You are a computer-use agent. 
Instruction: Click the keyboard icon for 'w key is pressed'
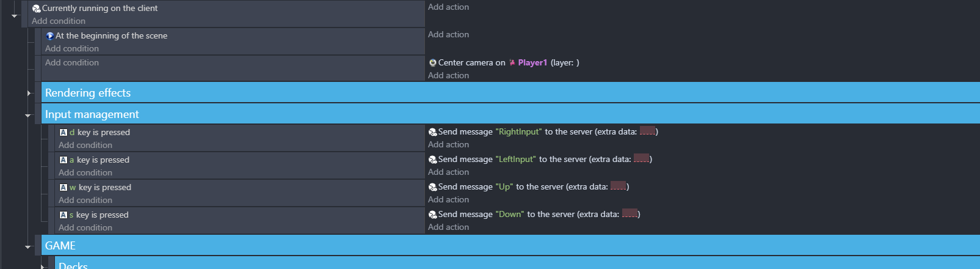[x=64, y=187]
